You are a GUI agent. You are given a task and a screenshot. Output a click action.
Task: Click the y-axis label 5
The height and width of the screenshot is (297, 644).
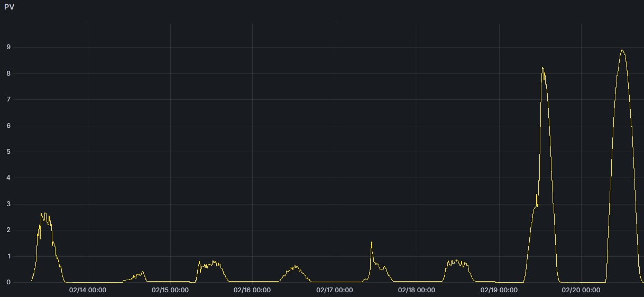(x=9, y=152)
